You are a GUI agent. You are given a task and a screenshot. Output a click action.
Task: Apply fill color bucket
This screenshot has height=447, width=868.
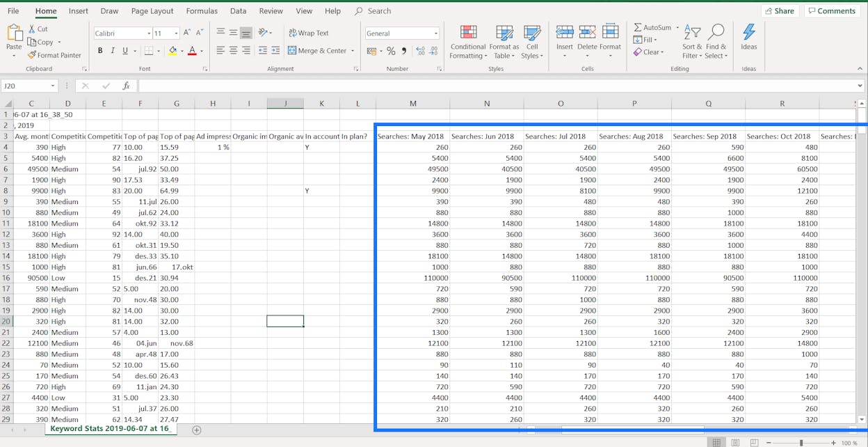[172, 51]
